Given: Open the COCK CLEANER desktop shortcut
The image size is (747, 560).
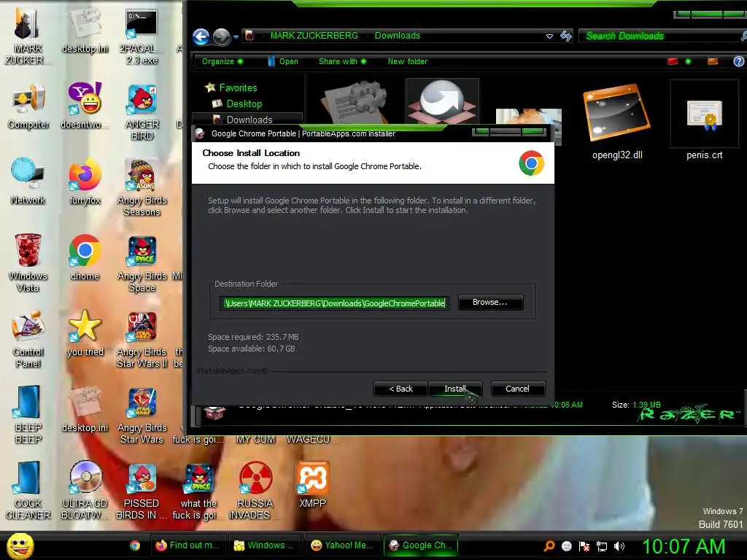Looking at the screenshot, I should (x=28, y=491).
